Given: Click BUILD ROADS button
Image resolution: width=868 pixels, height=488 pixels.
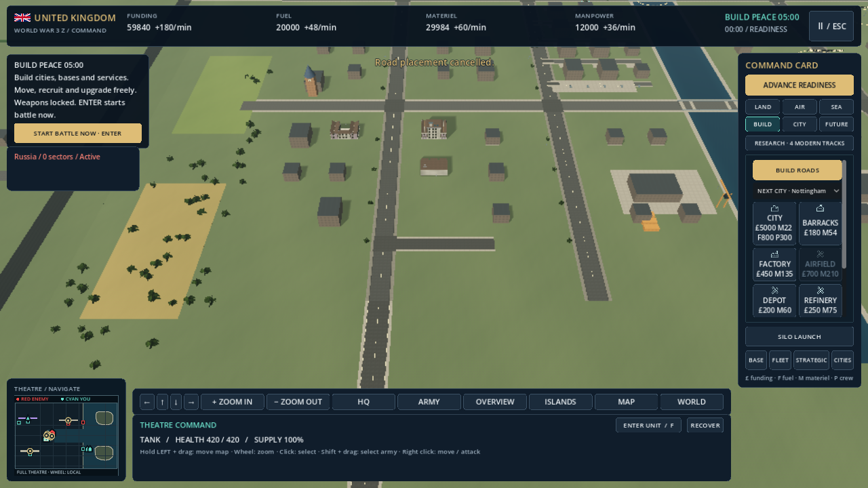Looking at the screenshot, I should (x=797, y=170).
